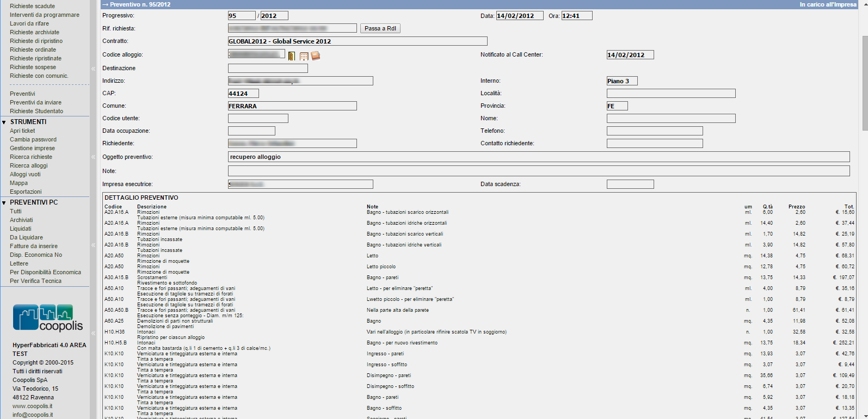Click the Interno field showing Piano 3

tap(622, 81)
